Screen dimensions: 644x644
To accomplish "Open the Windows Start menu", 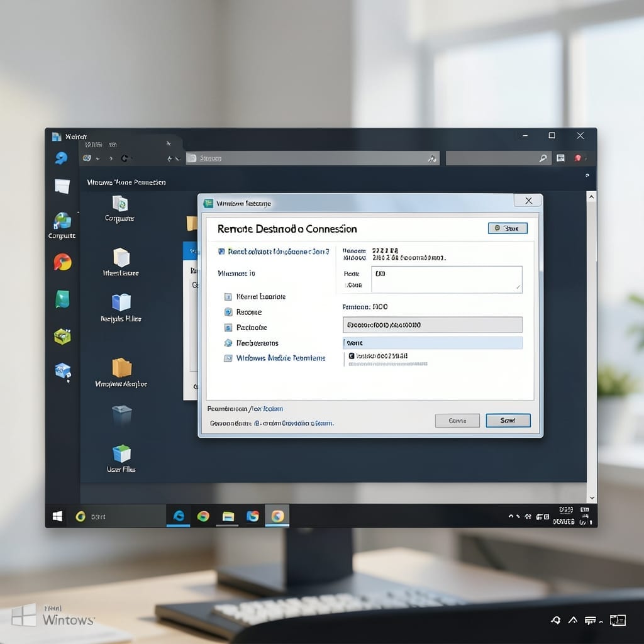I will coord(57,516).
